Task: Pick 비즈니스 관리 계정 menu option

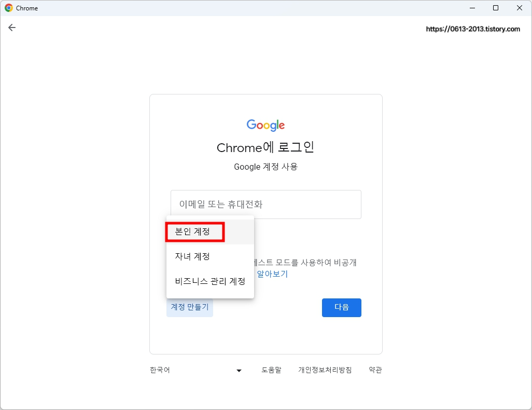Action: click(x=210, y=281)
